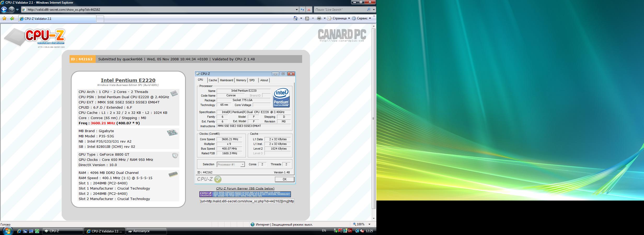The height and width of the screenshot is (235, 644).
Task: Click the red 3600.21 MHz frequency text
Action: [x=103, y=123]
